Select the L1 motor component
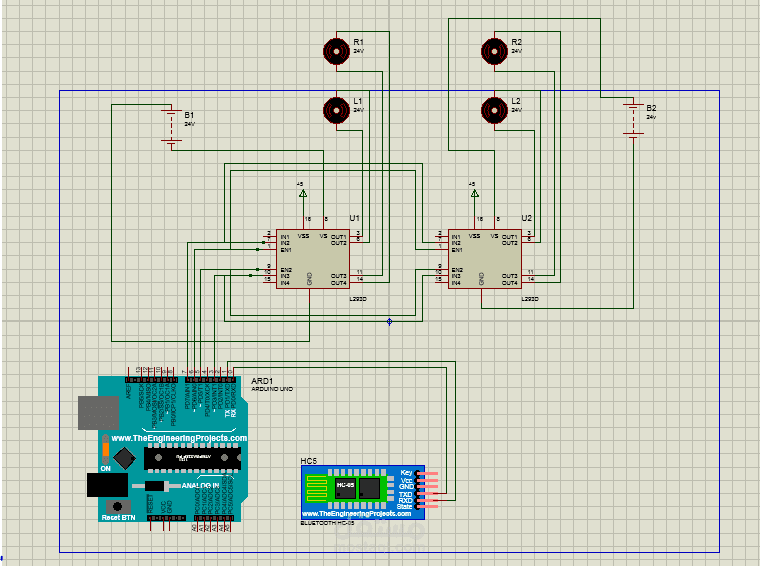Viewport: 760px width, 566px height. point(336,110)
